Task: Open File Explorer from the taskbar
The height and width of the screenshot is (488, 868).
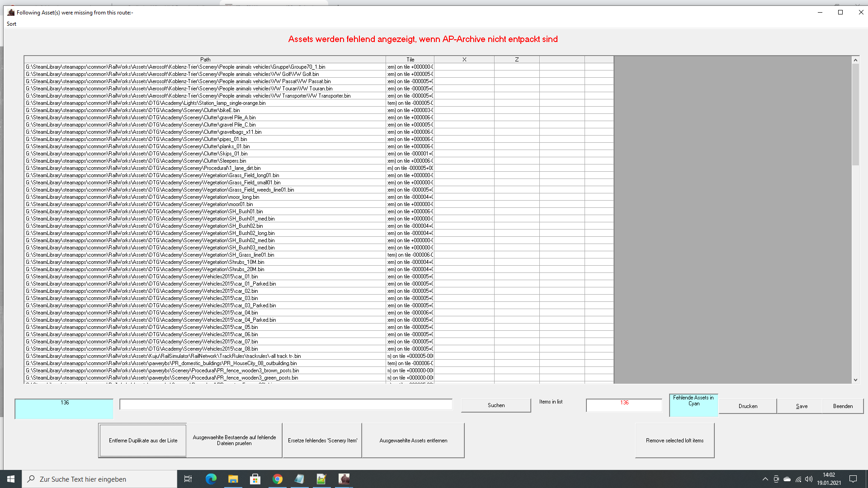Action: pos(233,479)
